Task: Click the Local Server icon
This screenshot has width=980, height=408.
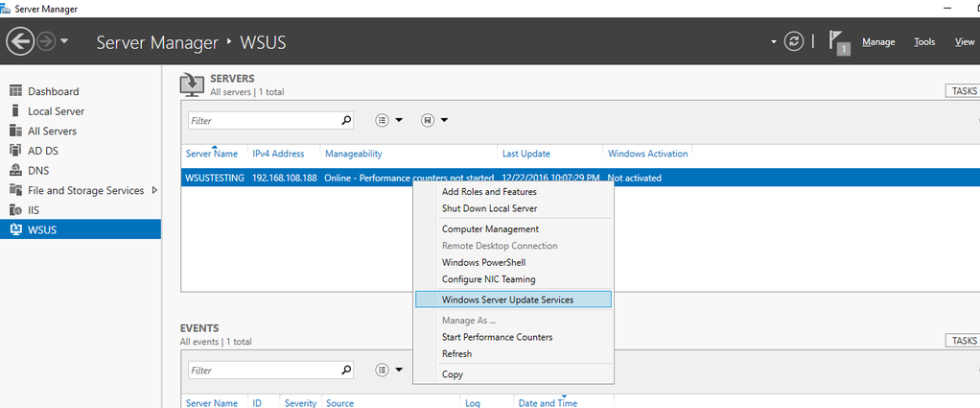Action: coord(15,111)
